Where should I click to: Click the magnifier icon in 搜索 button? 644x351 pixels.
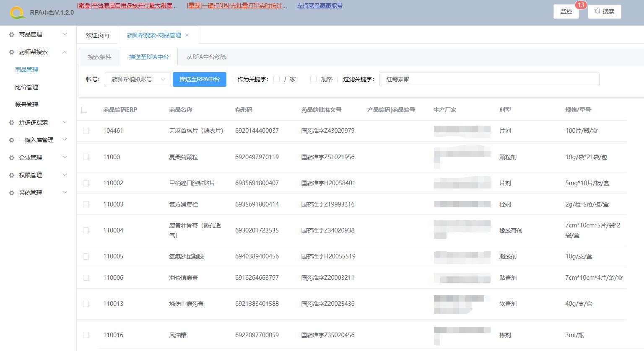(x=597, y=12)
